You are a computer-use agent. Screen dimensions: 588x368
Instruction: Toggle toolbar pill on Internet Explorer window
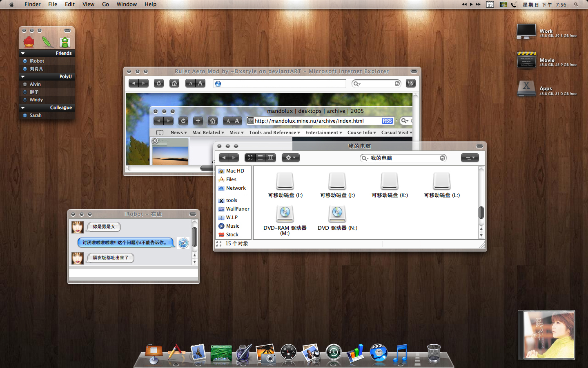[414, 71]
